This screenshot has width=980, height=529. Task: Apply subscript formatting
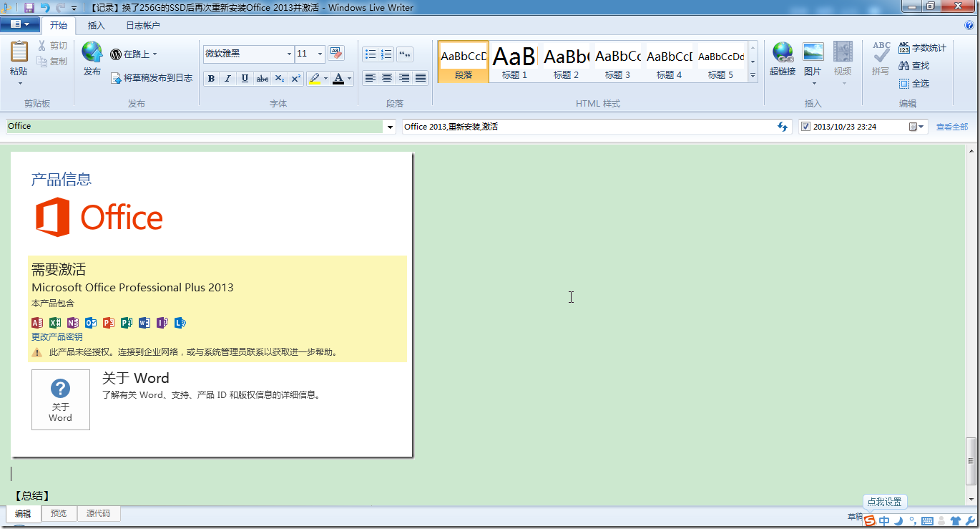(x=280, y=78)
